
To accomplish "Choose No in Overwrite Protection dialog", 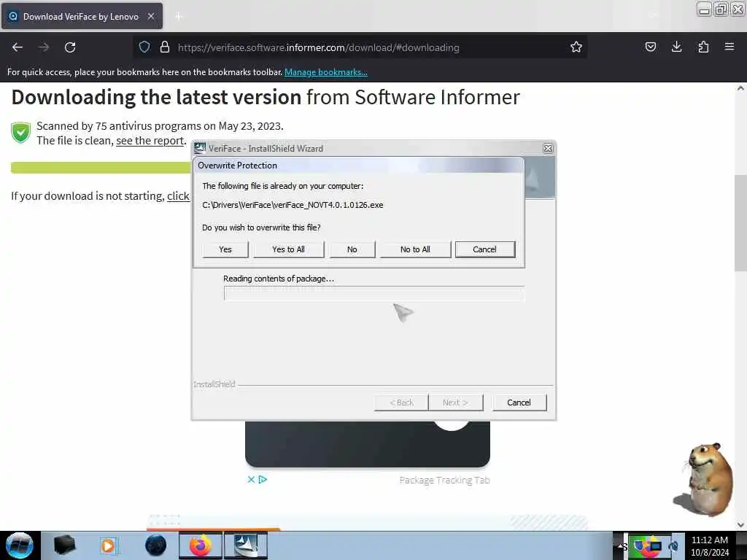I will tap(352, 249).
